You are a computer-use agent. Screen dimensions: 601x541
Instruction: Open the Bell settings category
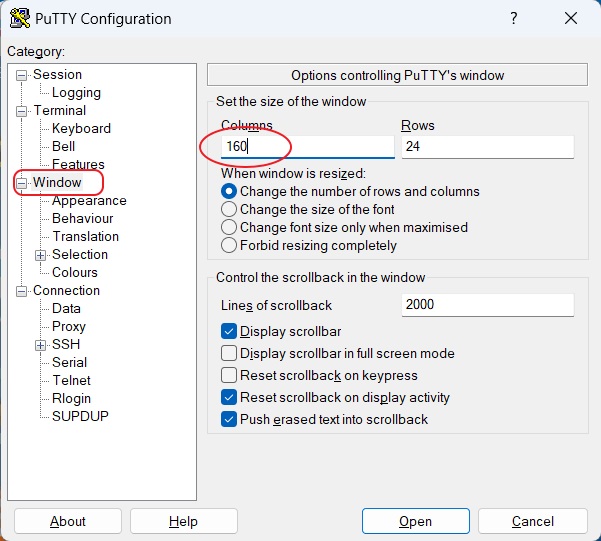click(63, 146)
